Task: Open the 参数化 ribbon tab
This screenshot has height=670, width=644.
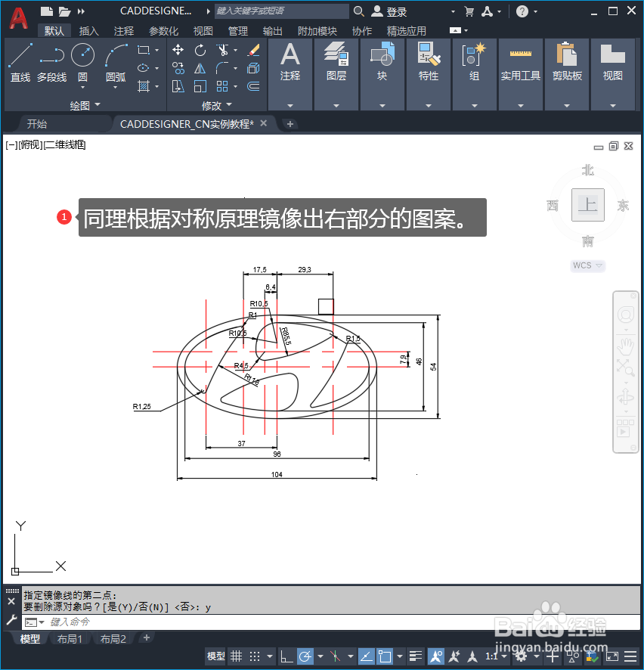Action: click(x=163, y=31)
